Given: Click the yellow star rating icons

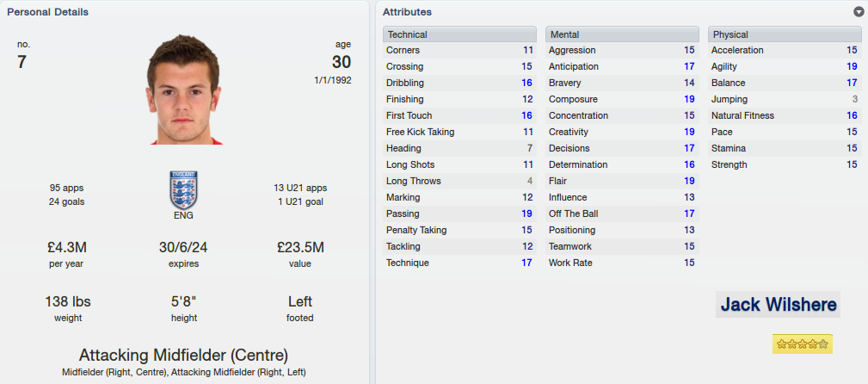Looking at the screenshot, I should point(802,344).
